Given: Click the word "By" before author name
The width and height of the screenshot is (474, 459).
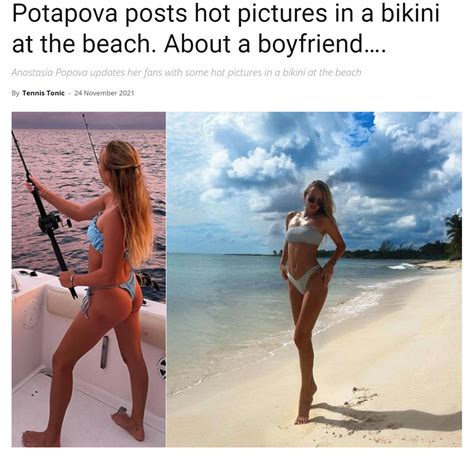Looking at the screenshot, I should point(16,93).
